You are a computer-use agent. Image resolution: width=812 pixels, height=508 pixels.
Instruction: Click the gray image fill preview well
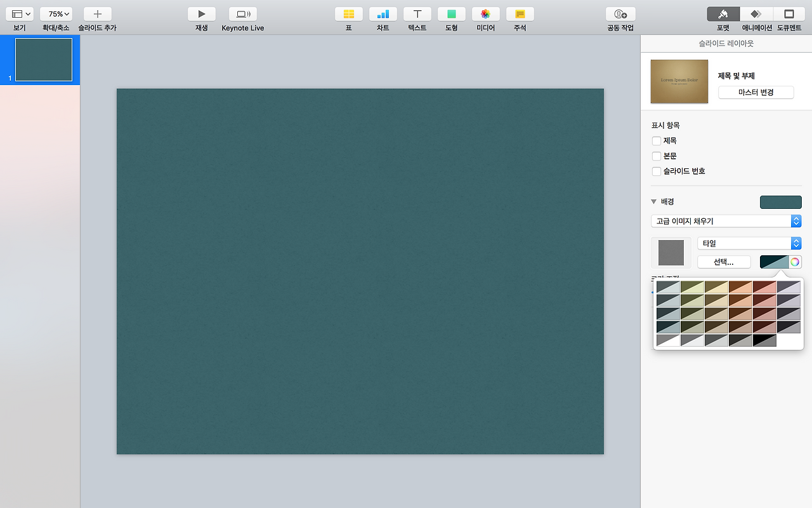click(x=671, y=253)
